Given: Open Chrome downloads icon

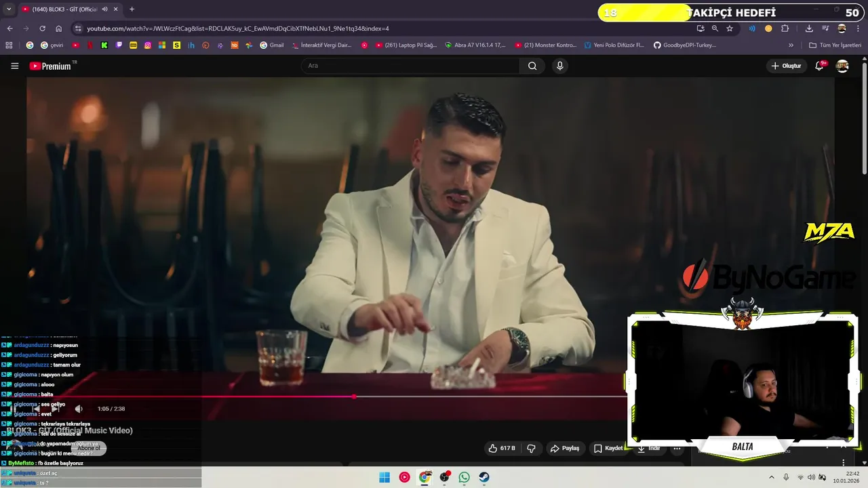Looking at the screenshot, I should coord(809,28).
